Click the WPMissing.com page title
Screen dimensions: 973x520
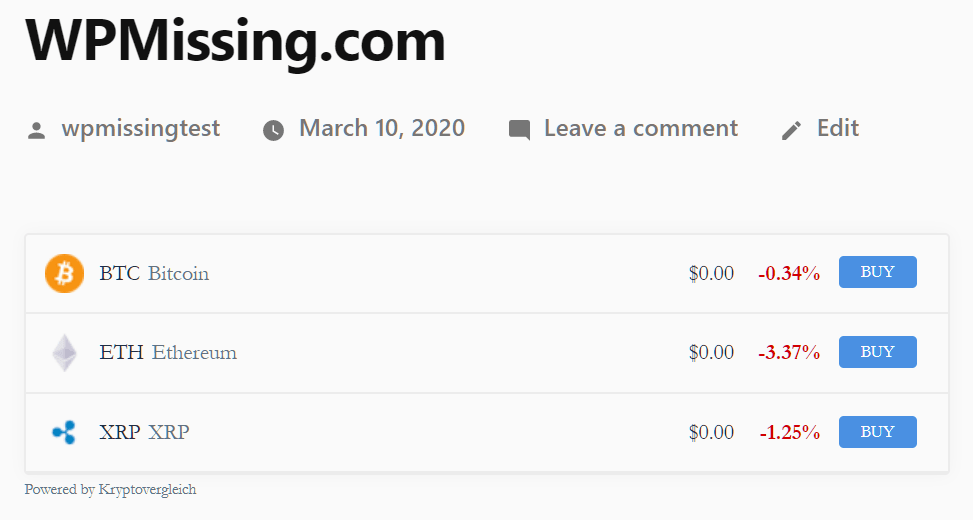236,40
